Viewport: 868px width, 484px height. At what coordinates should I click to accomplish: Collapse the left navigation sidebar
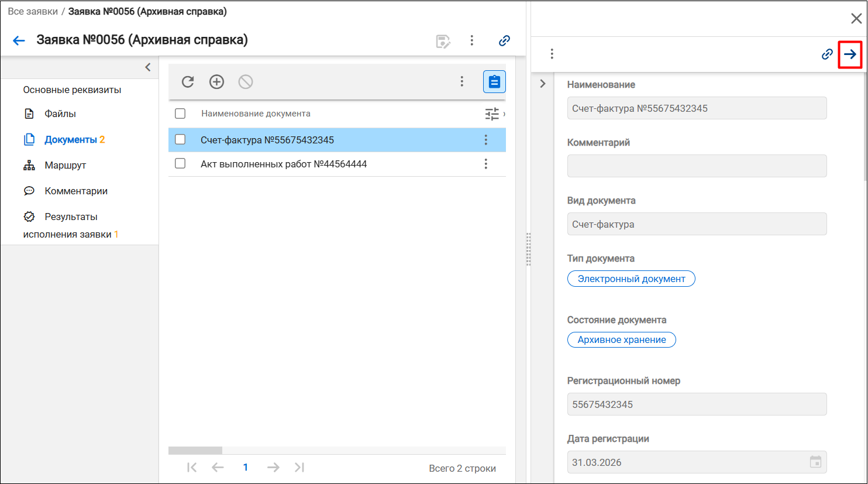coord(148,67)
